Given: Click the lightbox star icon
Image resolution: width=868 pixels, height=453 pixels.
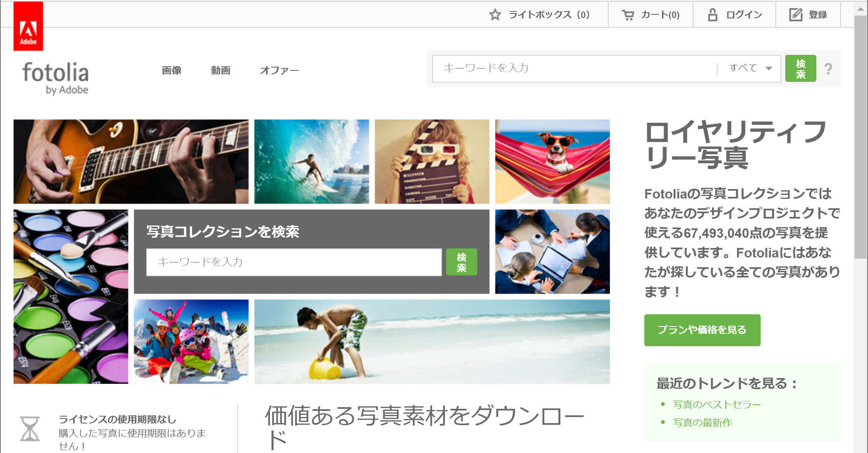Looking at the screenshot, I should (495, 15).
